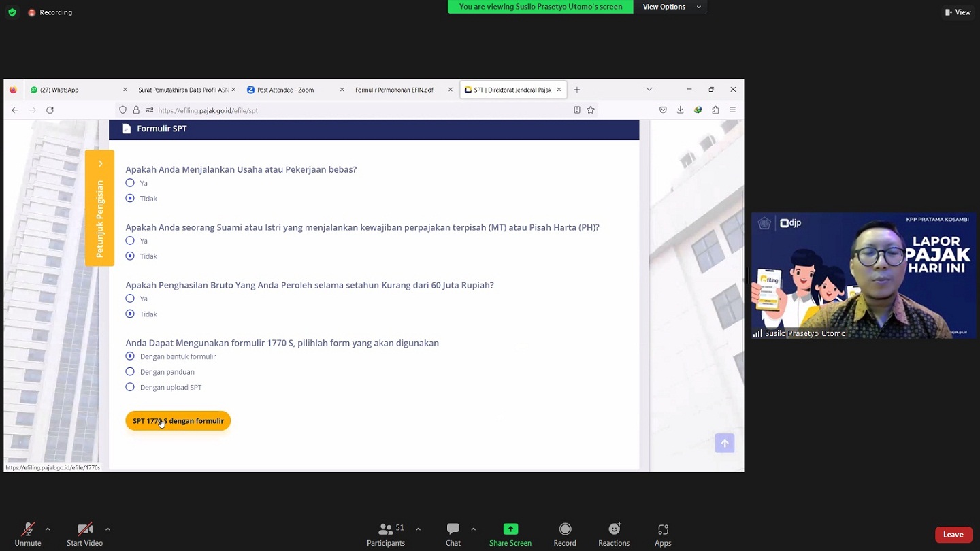
Task: Open the Formulir Permohonan EFIN.pdf tab
Action: click(394, 90)
